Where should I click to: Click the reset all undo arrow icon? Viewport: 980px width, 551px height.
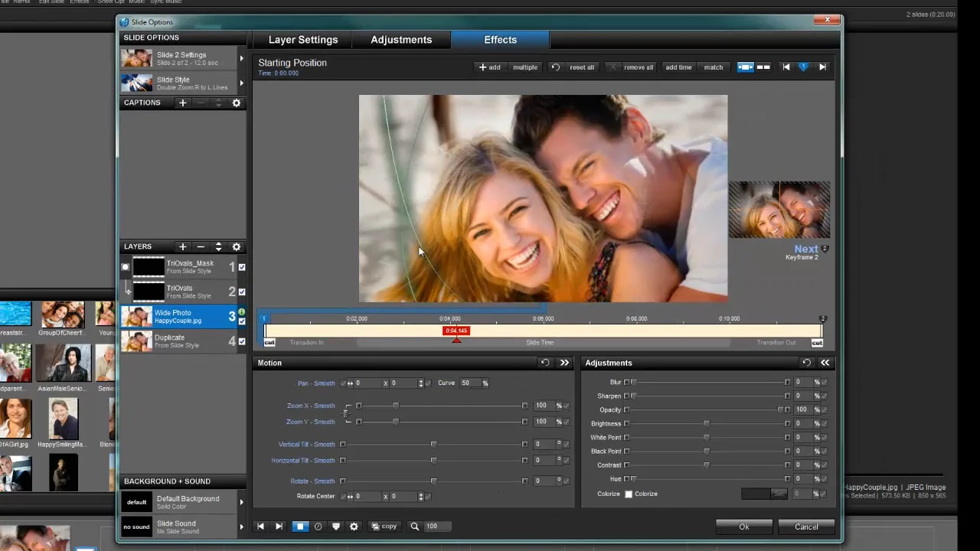tap(556, 67)
